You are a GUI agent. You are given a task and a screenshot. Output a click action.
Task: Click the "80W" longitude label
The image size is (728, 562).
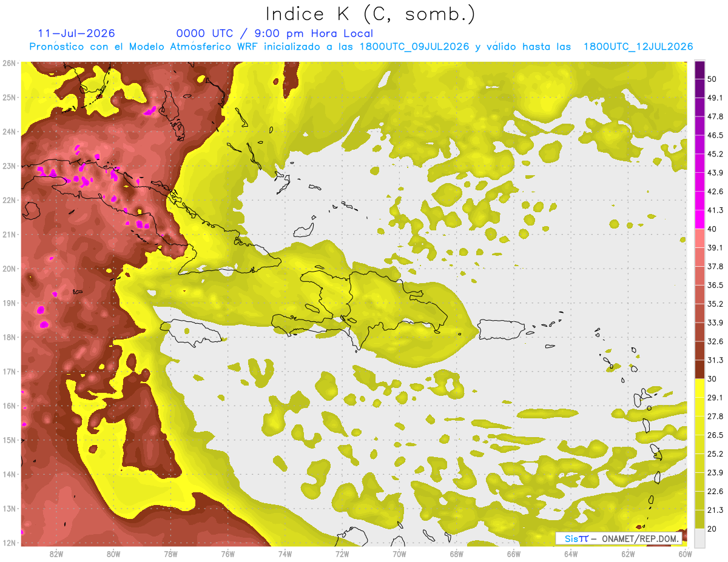(113, 554)
